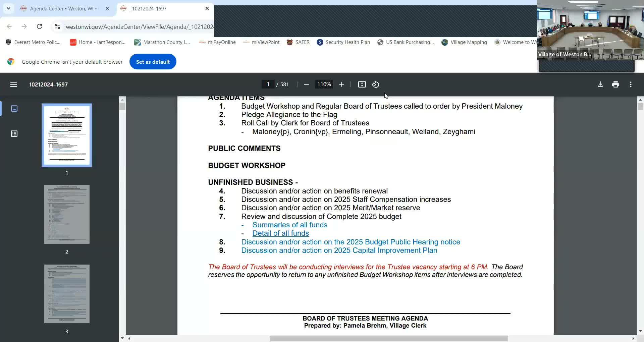The height and width of the screenshot is (342, 644).
Task: Open US Bank Purchasing bookmark
Action: click(x=406, y=42)
